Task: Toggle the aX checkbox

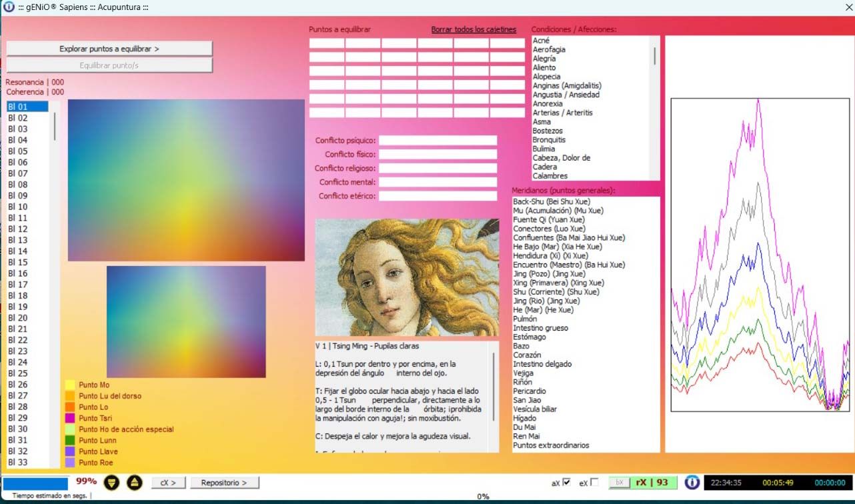Action: 567,482
